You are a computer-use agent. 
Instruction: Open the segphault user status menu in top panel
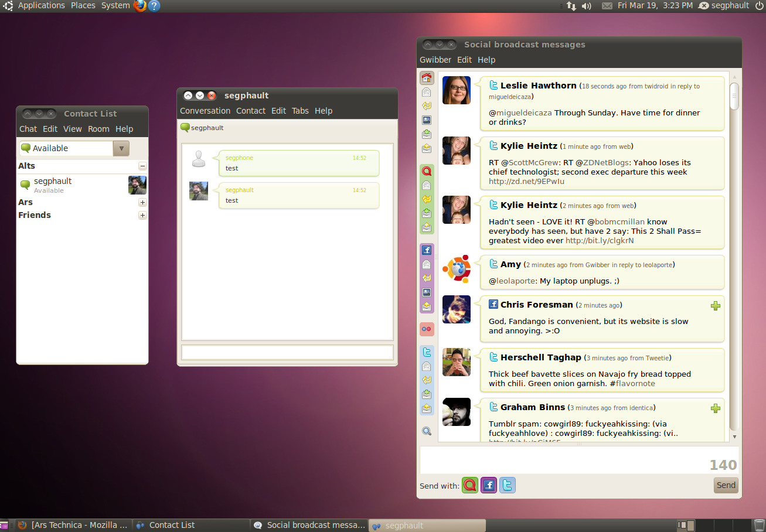724,6
